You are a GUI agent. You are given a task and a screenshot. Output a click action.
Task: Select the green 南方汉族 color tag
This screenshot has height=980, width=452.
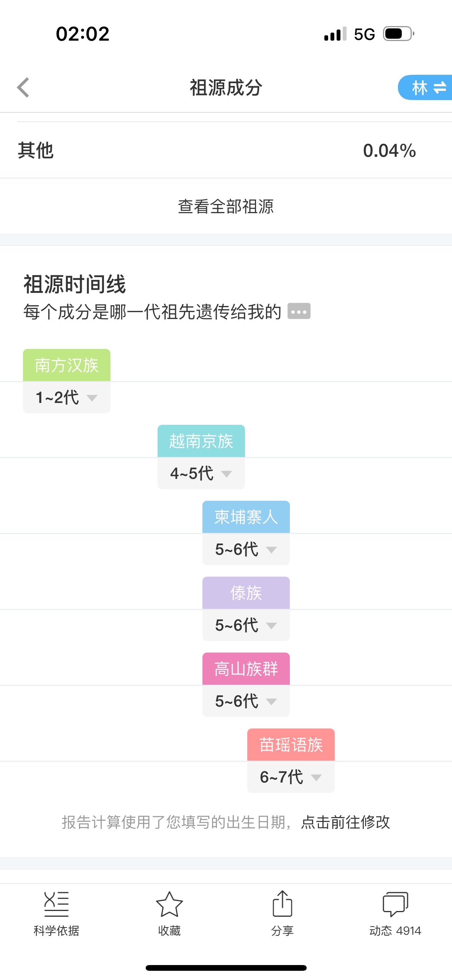tap(67, 365)
